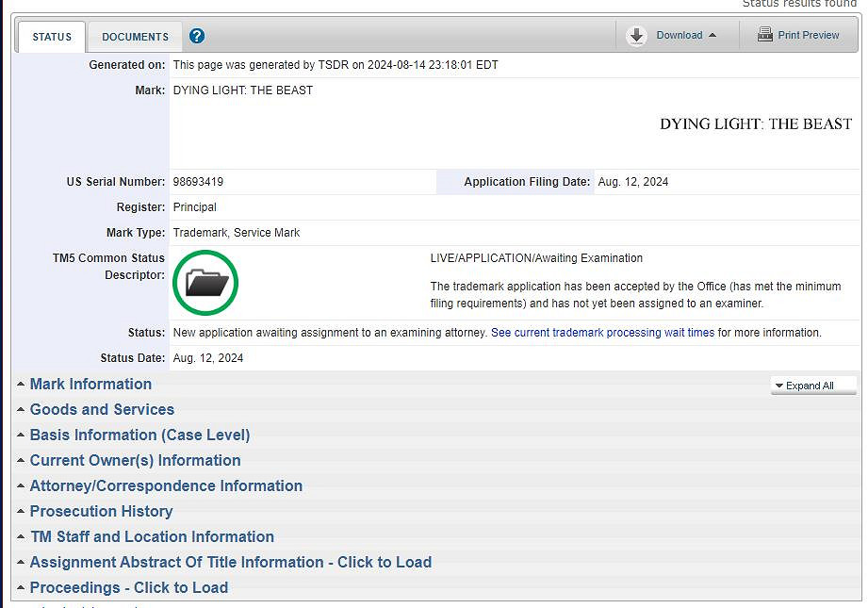Click the green-circled folder status icon
Image resolution: width=868 pixels, height=608 pixels.
tap(206, 282)
